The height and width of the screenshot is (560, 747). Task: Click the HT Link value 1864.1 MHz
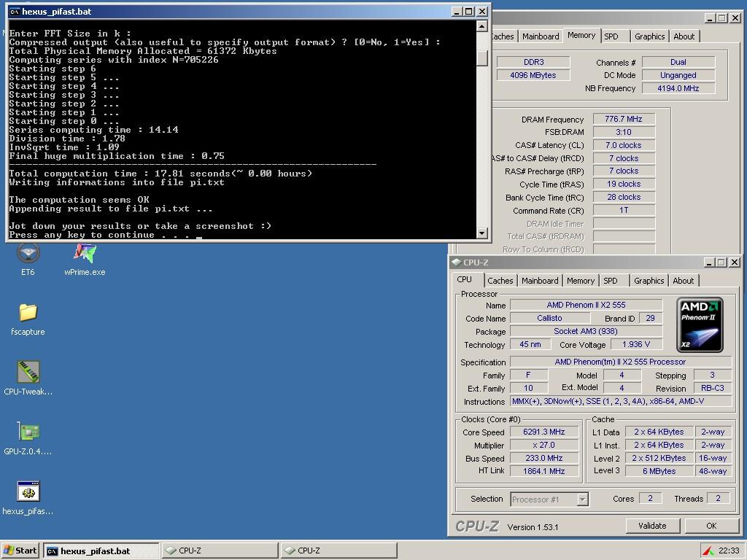(544, 471)
